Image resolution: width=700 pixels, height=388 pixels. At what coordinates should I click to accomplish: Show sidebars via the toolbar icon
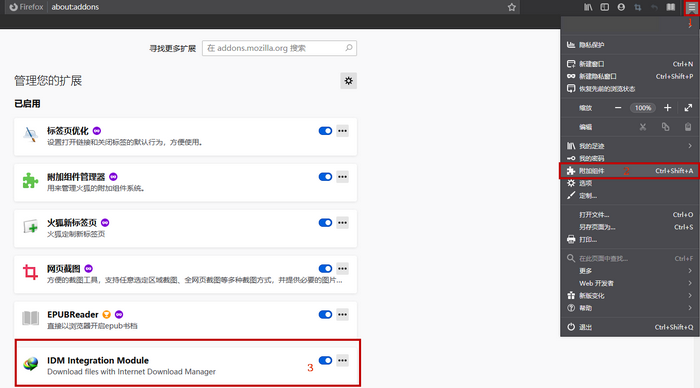tap(604, 7)
